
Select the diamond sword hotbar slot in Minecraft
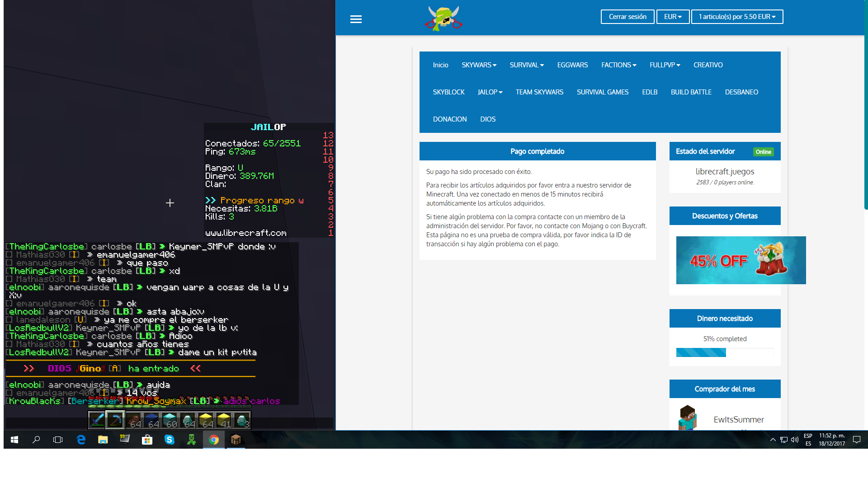point(97,420)
